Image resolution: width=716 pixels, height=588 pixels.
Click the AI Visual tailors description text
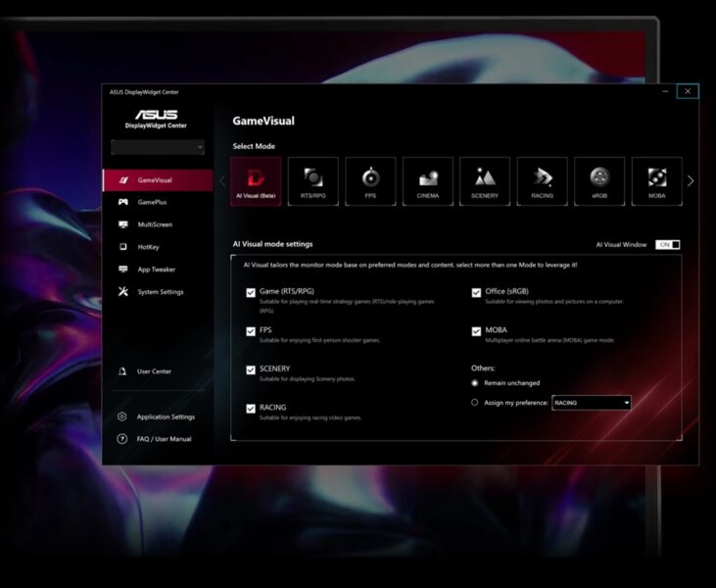pyautogui.click(x=410, y=265)
